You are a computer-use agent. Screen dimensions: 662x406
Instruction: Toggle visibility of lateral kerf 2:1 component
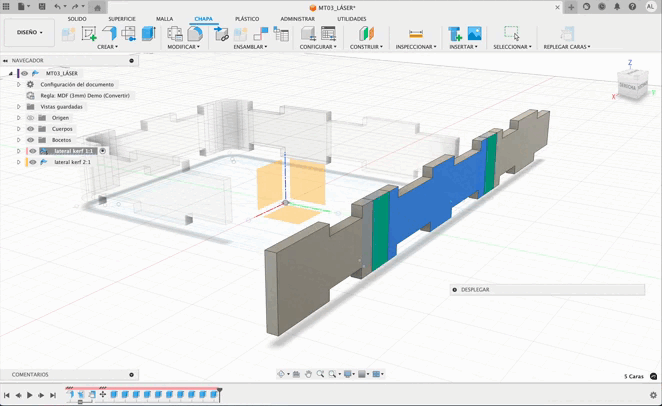(33, 162)
